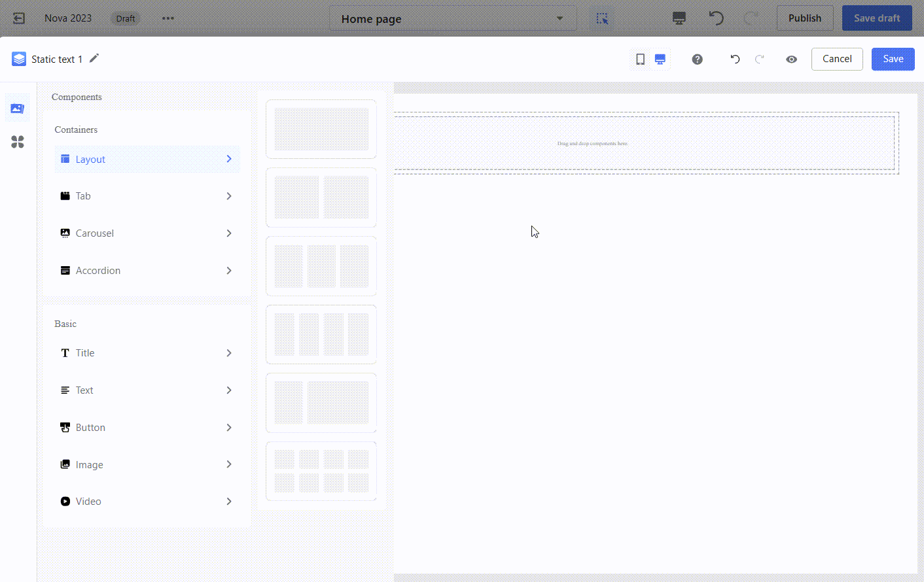Toggle the preview eye icon

pos(791,60)
